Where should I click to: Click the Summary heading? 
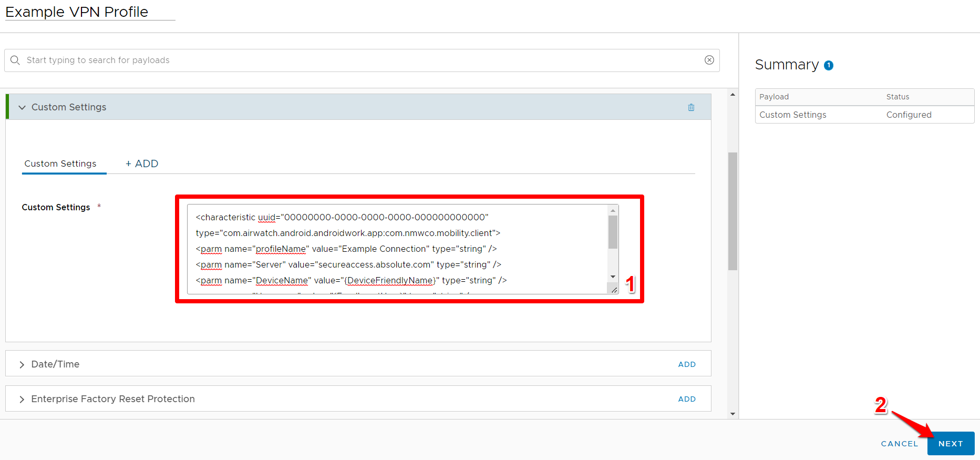click(x=787, y=65)
